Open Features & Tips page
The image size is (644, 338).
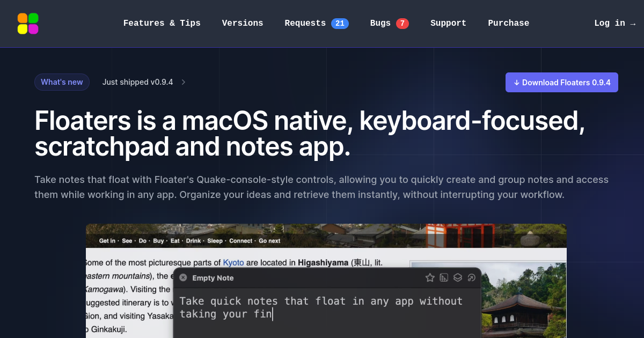(x=162, y=23)
